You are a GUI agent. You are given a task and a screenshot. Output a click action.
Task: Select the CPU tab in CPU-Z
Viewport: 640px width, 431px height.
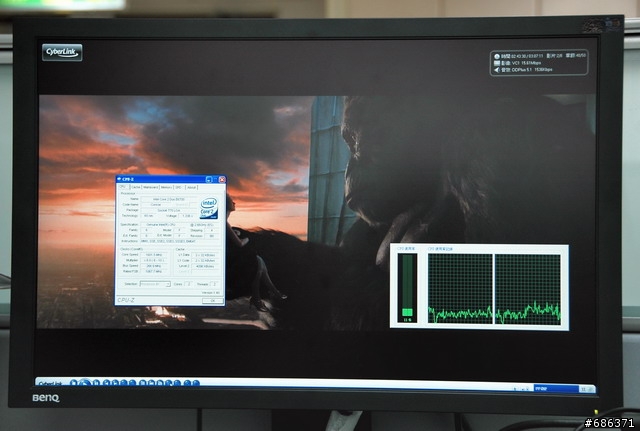point(123,187)
